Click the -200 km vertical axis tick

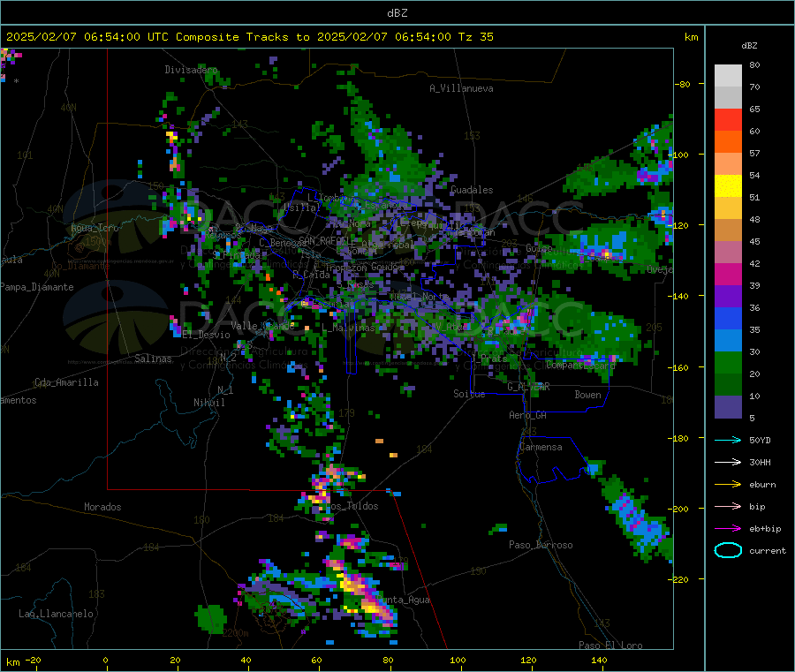[x=680, y=509]
